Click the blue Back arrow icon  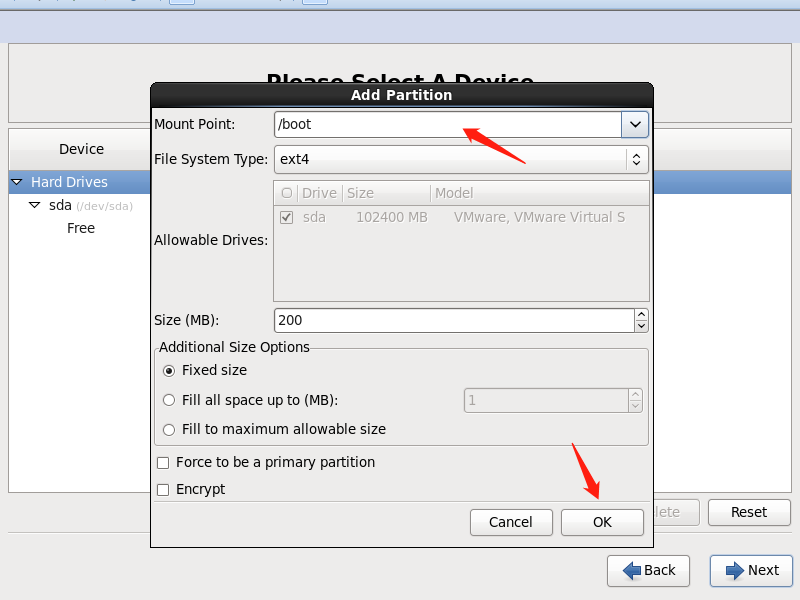click(x=632, y=570)
